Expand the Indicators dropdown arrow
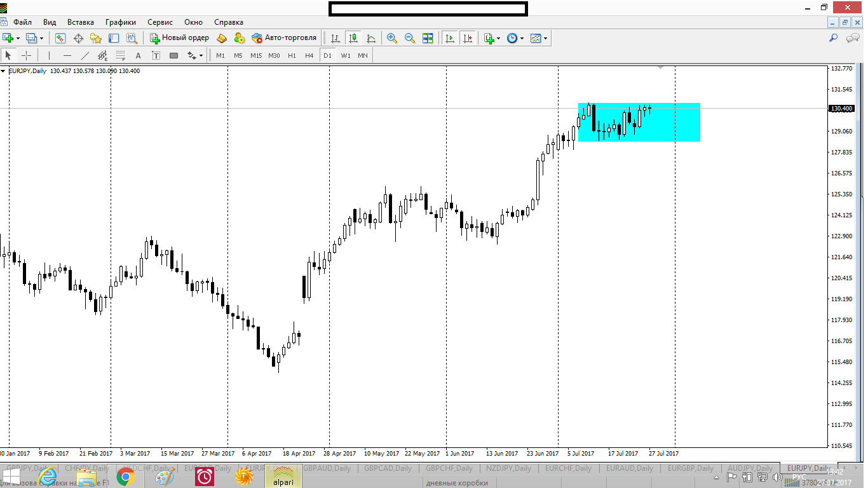This screenshot has height=488, width=868. click(498, 38)
